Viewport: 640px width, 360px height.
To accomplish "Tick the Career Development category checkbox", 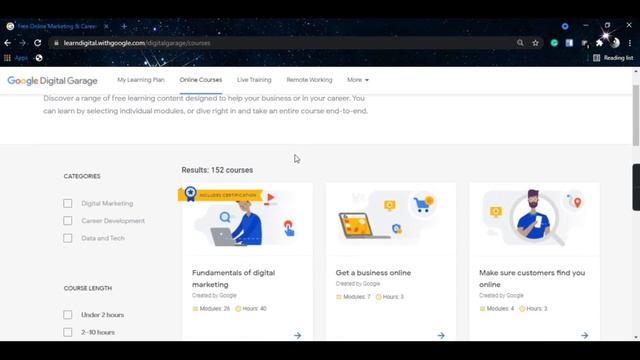I will (x=68, y=221).
